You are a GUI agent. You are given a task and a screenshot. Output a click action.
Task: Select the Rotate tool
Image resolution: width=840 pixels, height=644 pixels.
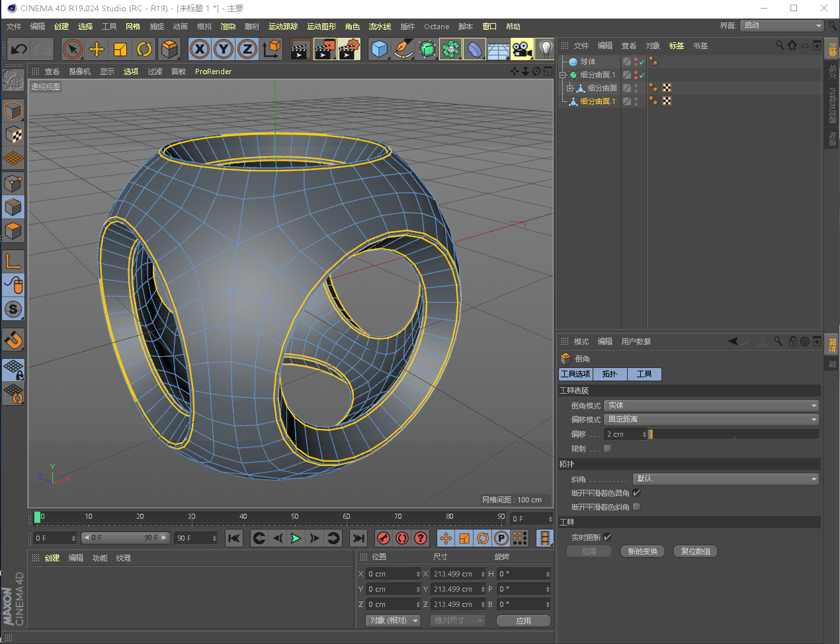pyautogui.click(x=144, y=49)
